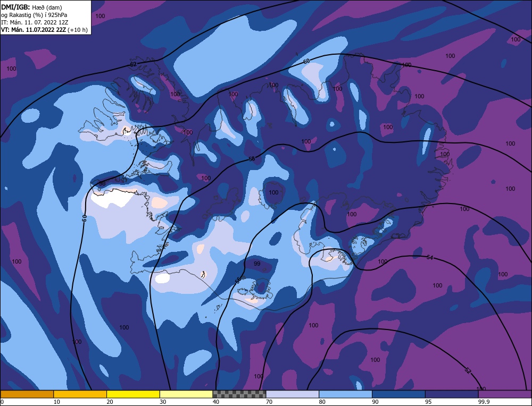
Task: Click the dark orange 0–10 legend swatch
Action: click(27, 394)
